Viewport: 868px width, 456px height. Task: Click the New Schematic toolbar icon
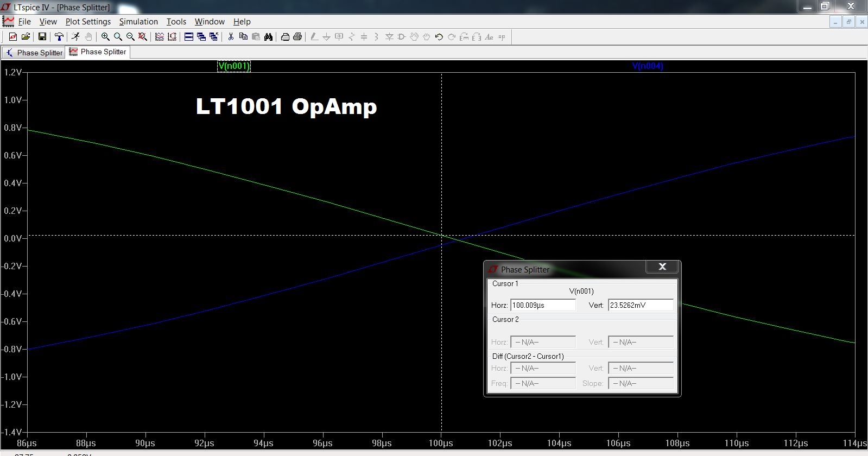coord(13,37)
